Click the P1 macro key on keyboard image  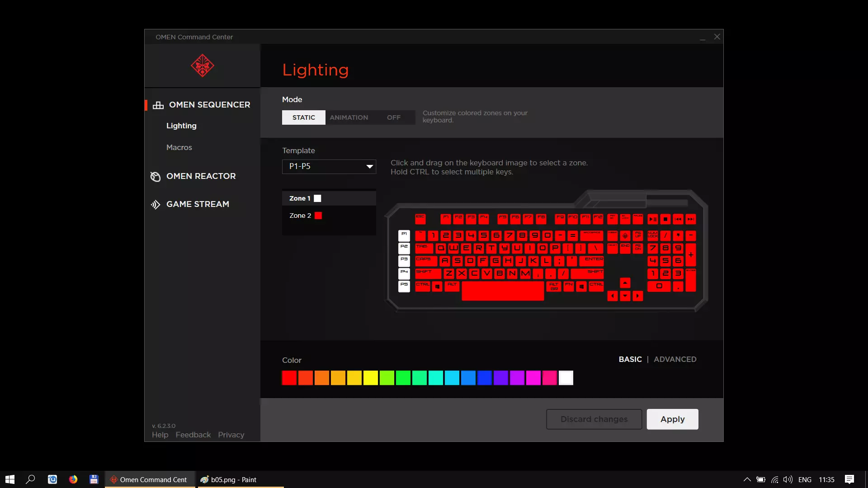404,235
